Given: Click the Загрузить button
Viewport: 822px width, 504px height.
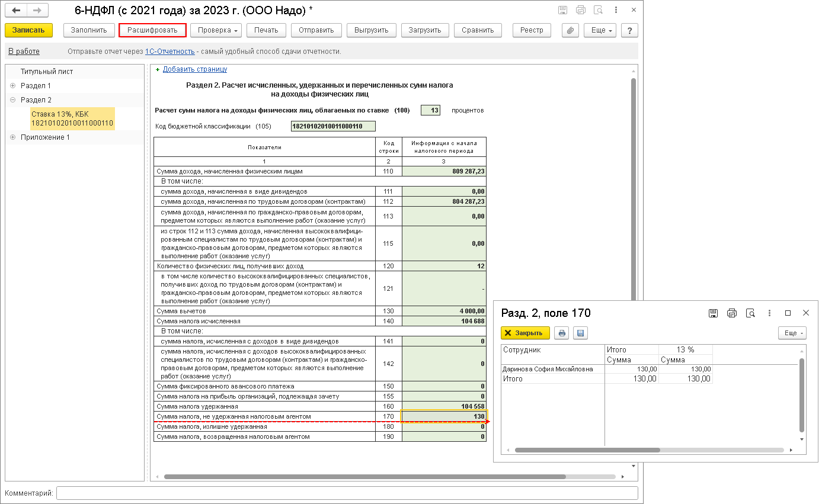Looking at the screenshot, I should pyautogui.click(x=425, y=30).
